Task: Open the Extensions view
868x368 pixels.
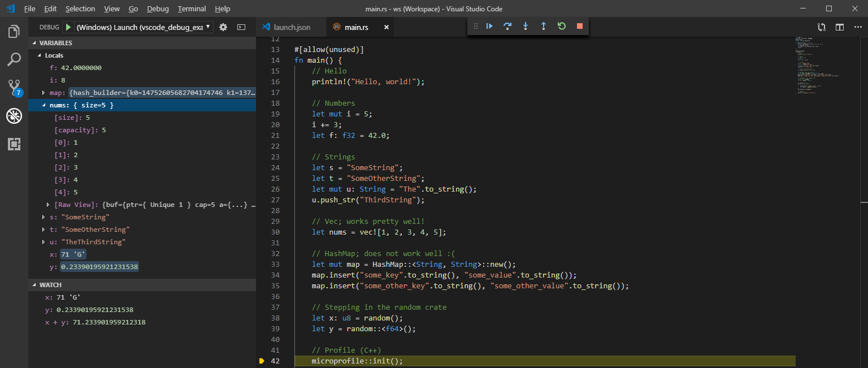Action: 14,144
